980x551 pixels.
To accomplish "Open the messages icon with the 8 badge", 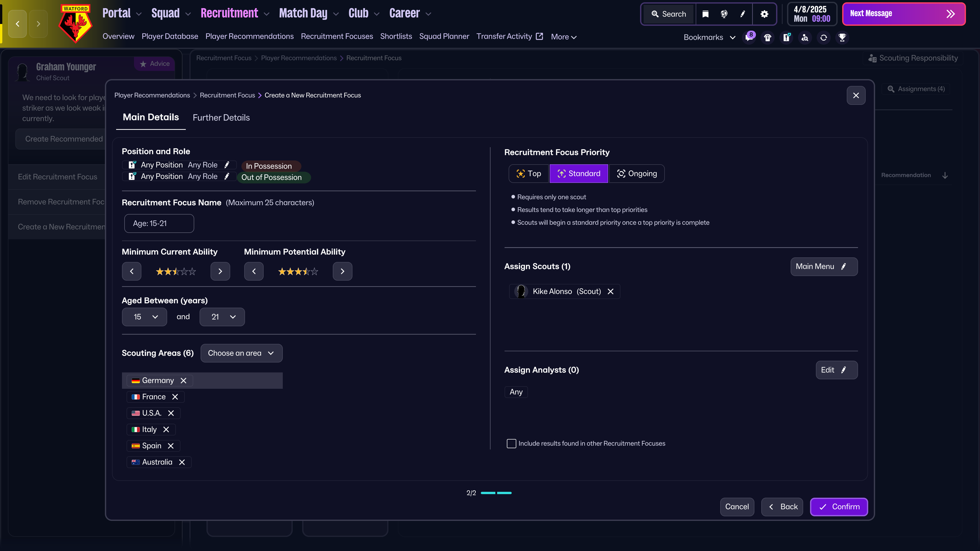I will [x=749, y=37].
